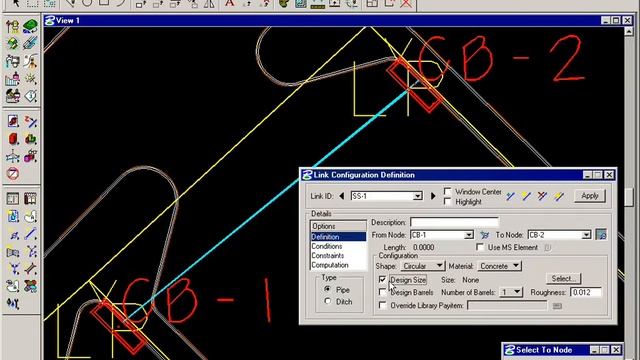The width and height of the screenshot is (640, 360).
Task: Check the Design Barrels checkbox
Action: [x=382, y=292]
